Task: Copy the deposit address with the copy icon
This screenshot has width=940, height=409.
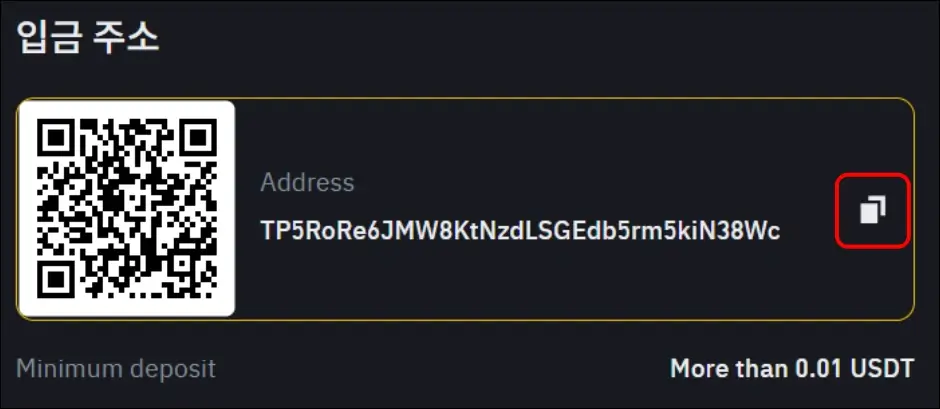Action: click(873, 210)
